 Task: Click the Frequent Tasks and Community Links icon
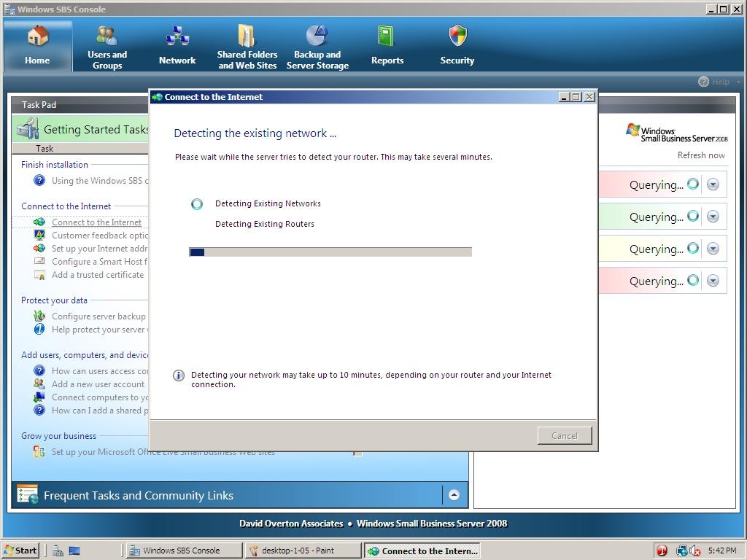pyautogui.click(x=28, y=494)
